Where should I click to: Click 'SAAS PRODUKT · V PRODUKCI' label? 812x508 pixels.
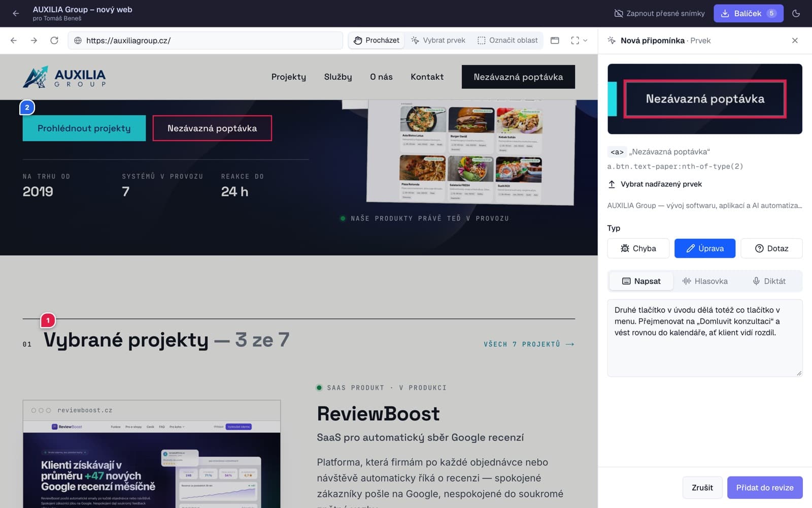387,388
